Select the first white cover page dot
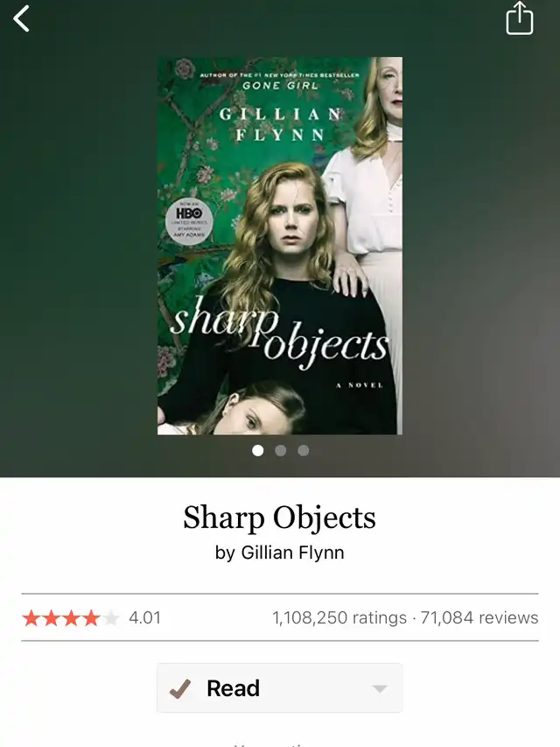The height and width of the screenshot is (747, 560). pyautogui.click(x=257, y=450)
